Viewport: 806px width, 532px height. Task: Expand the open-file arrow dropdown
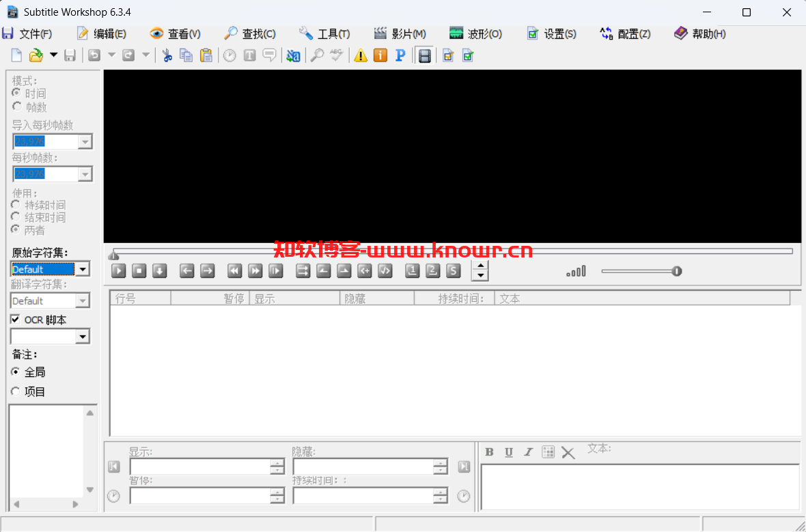[x=53, y=55]
